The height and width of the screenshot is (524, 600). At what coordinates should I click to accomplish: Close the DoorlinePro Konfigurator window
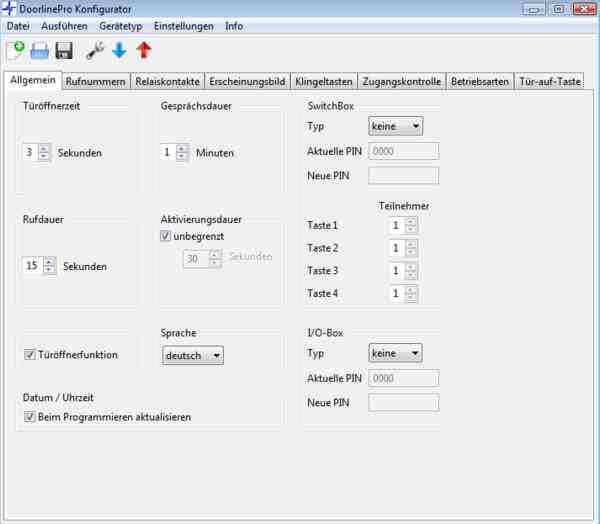(584, 9)
